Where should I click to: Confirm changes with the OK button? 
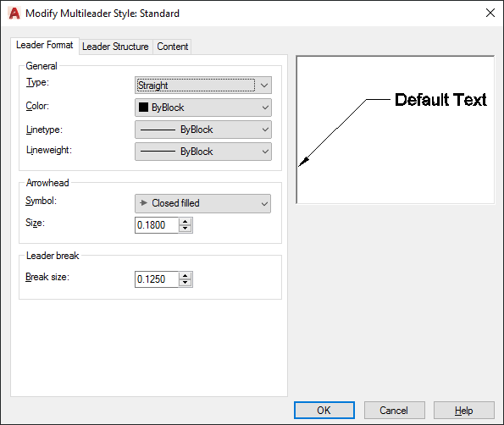click(x=324, y=411)
